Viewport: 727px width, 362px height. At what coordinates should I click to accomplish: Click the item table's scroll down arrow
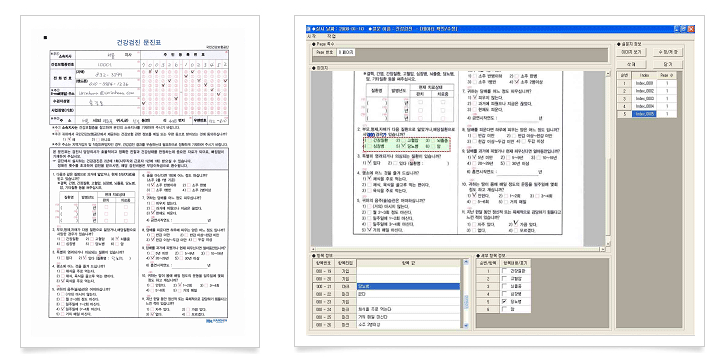[x=466, y=326]
